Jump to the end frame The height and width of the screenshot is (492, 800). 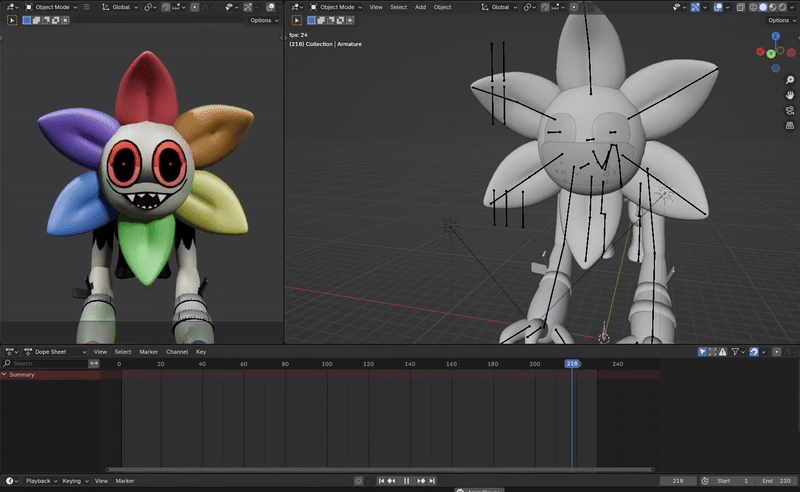(x=432, y=481)
